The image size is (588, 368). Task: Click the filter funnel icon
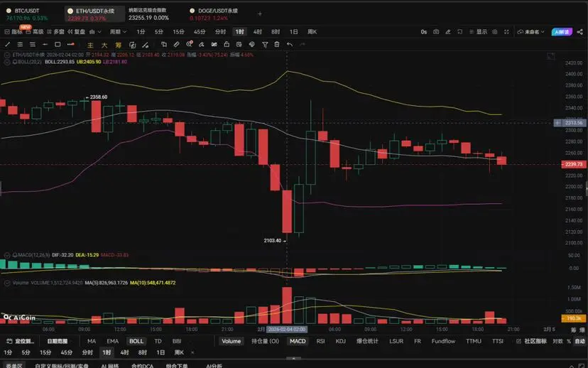coord(265,45)
